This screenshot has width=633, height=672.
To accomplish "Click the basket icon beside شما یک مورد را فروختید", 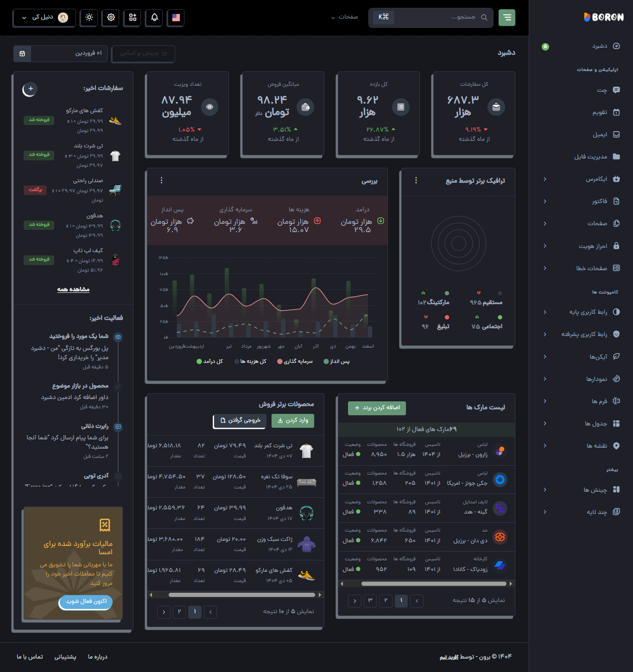I will click(x=118, y=337).
